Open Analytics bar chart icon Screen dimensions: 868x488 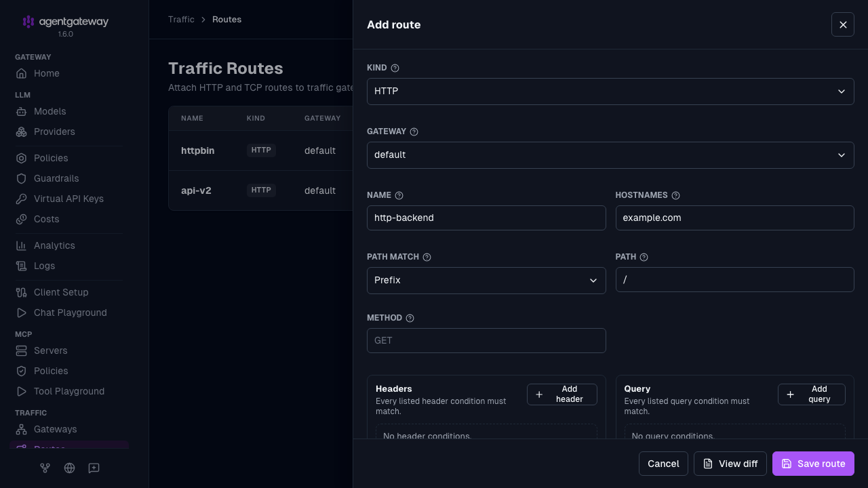click(x=22, y=245)
